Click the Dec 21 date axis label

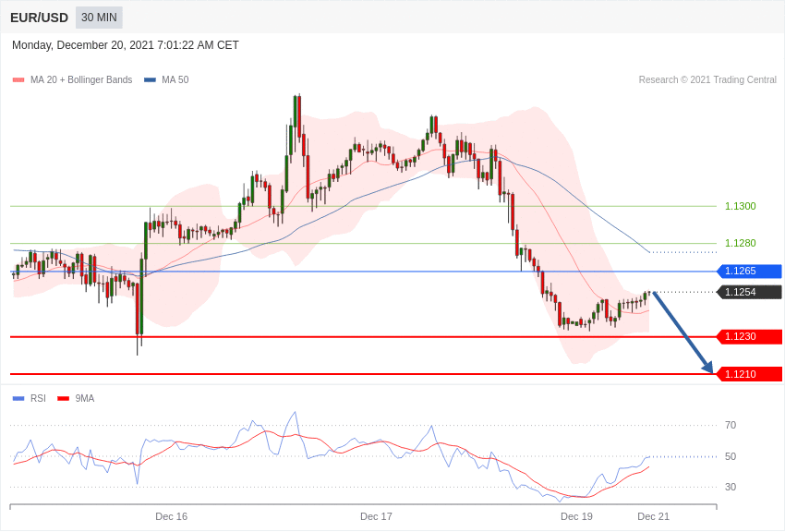point(653,516)
